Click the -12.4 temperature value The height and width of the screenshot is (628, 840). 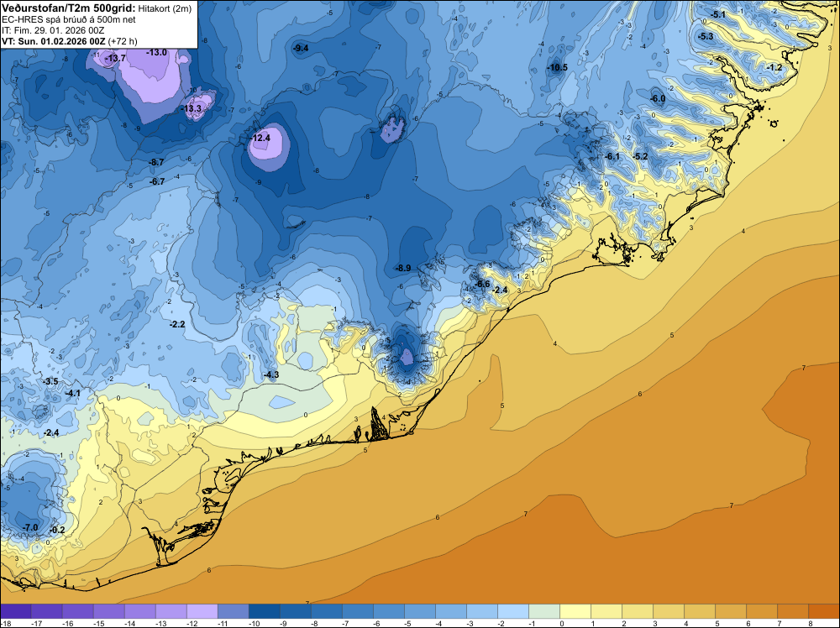(260, 139)
